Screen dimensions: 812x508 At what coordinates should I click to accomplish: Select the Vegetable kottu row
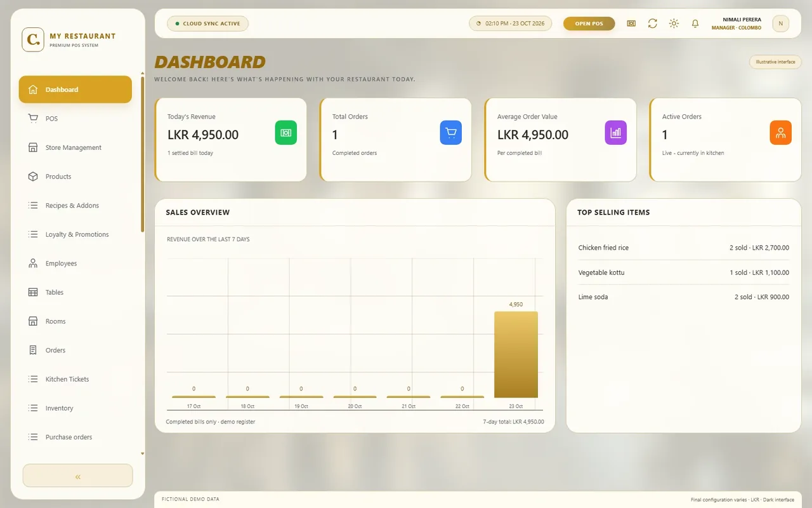684,272
